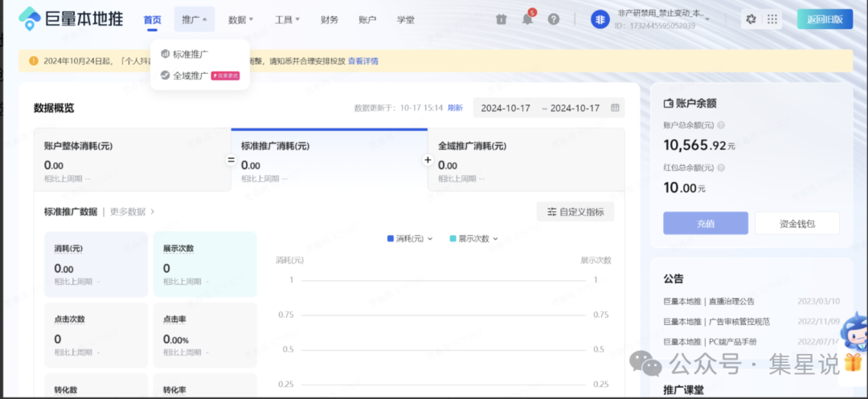Open announcement 巨量本地推 | 直播治理公告
The height and width of the screenshot is (399, 868).
709,301
